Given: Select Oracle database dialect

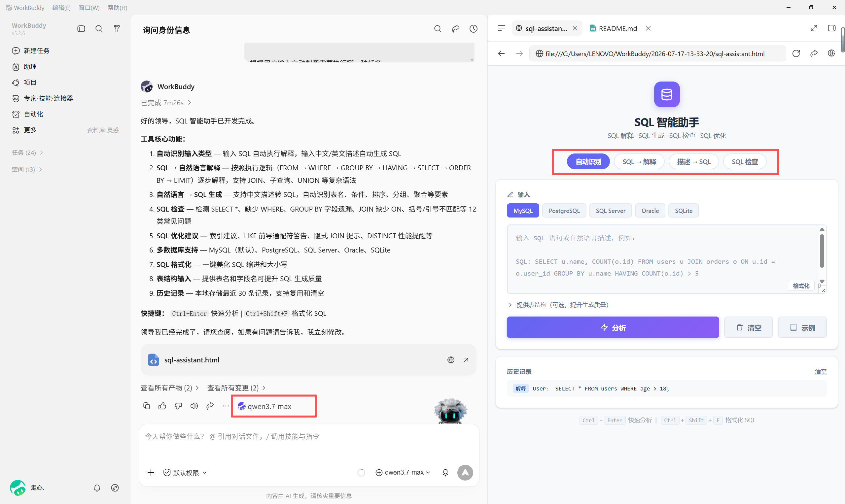Looking at the screenshot, I should click(650, 211).
